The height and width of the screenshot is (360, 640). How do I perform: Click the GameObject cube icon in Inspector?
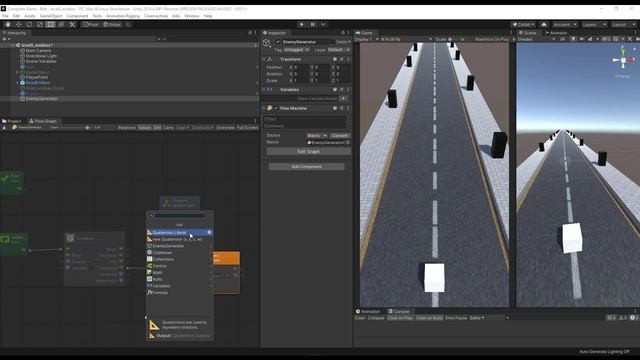pos(266,42)
